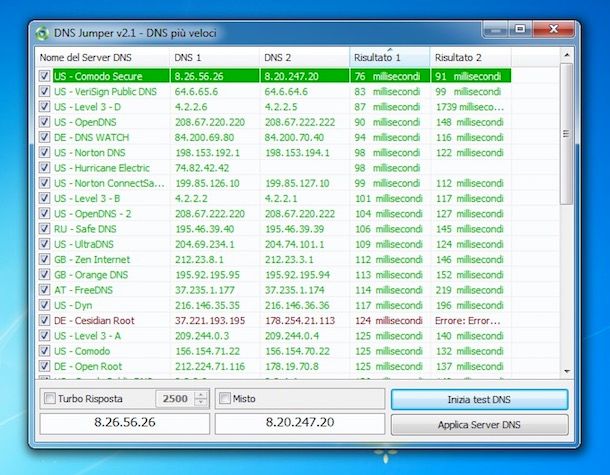The width and height of the screenshot is (610, 475).
Task: Minimize the DNS Jumper window
Action: coord(495,30)
